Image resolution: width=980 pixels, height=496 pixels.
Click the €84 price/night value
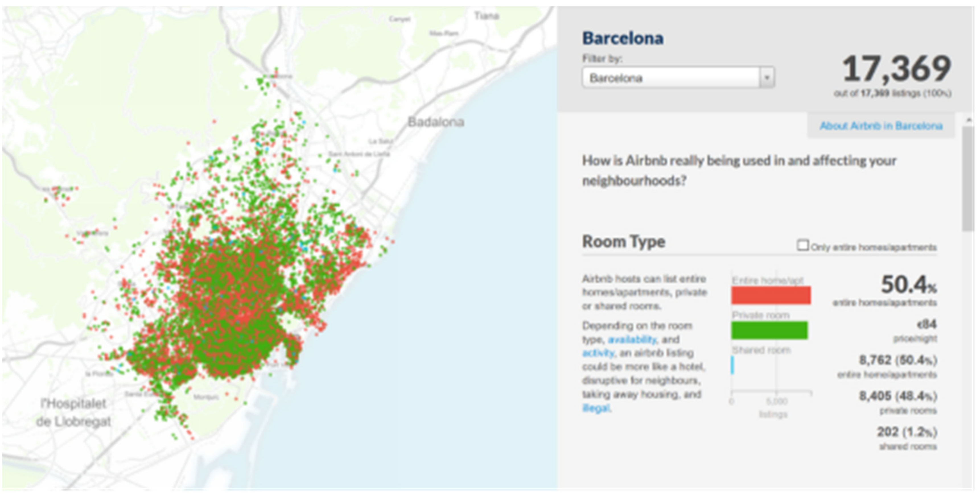coord(926,324)
